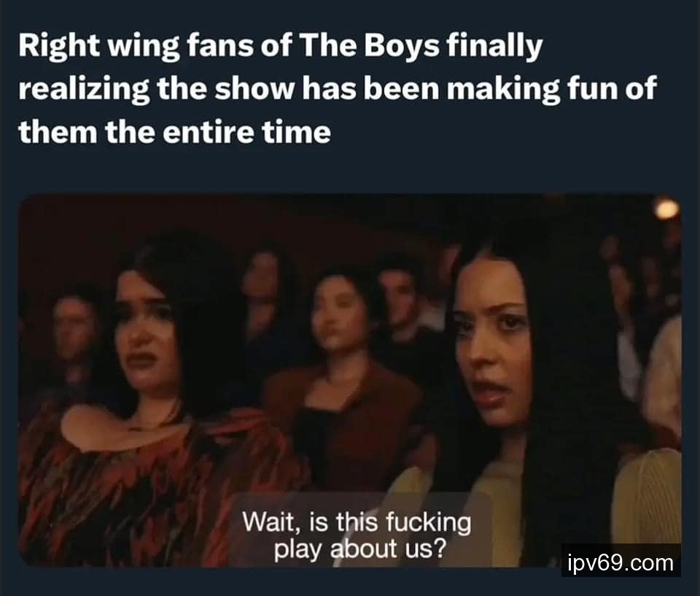Click the phrase 'making fun of'
This screenshot has height=596, width=700.
click(552, 89)
